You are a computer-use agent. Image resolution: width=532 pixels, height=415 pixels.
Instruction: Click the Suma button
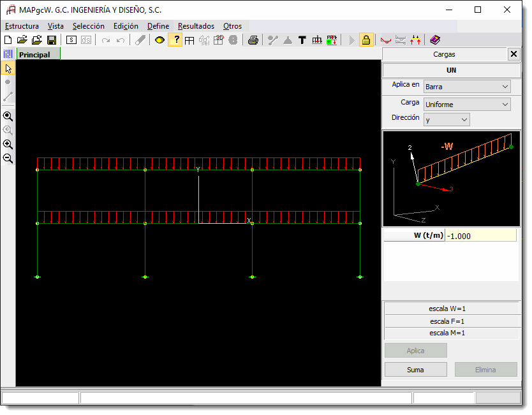[x=416, y=370]
